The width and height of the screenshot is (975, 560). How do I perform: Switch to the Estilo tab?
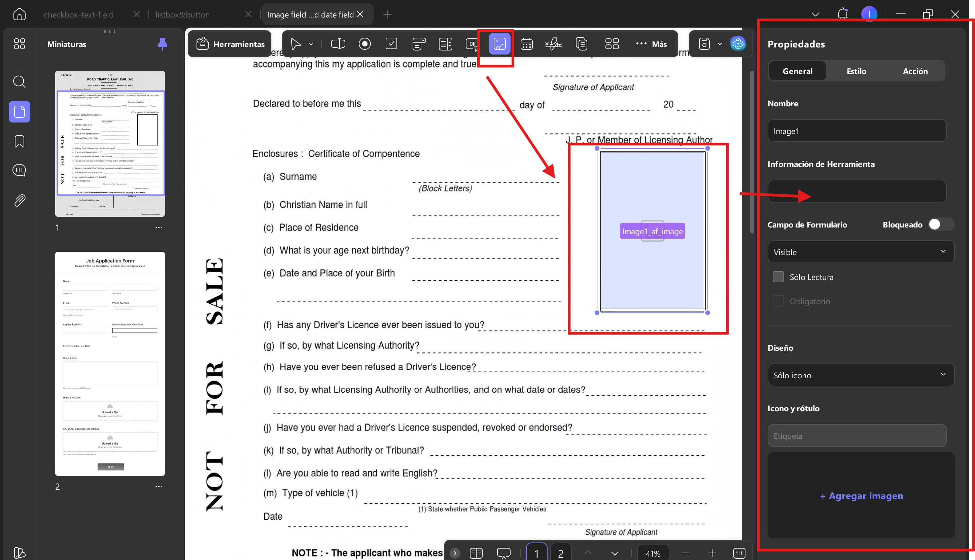[x=856, y=71]
